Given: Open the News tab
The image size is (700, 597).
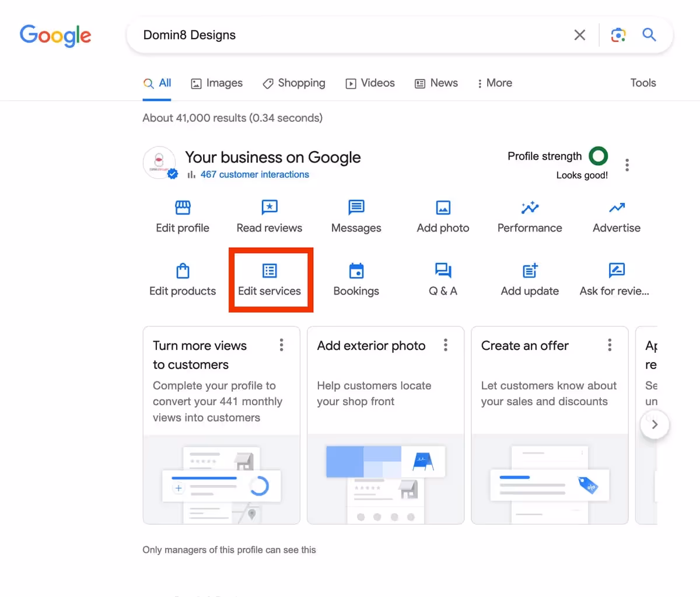Looking at the screenshot, I should 436,83.
